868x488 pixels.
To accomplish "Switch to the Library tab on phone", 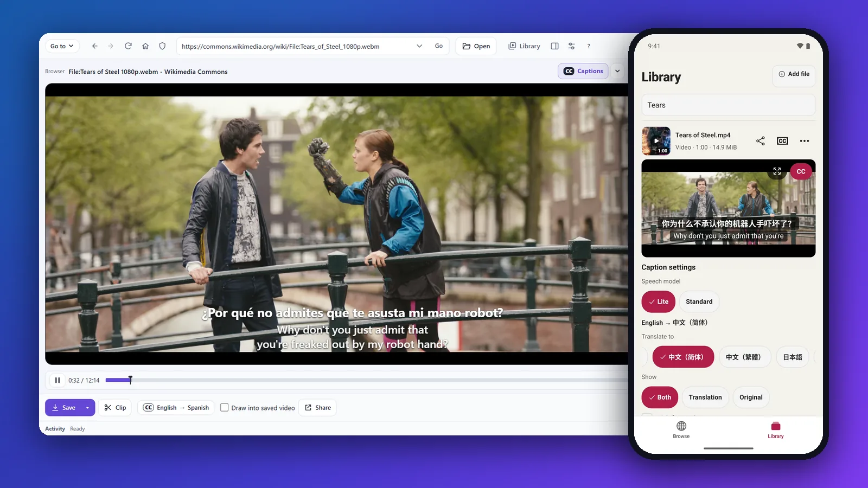I will tap(776, 430).
